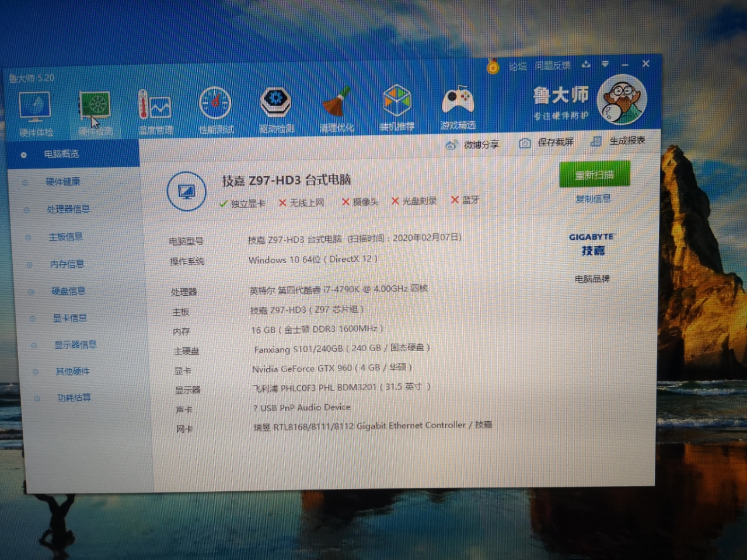This screenshot has height=560, width=747.
Task: Open 装机推荐 recommended software cube
Action: [397, 108]
